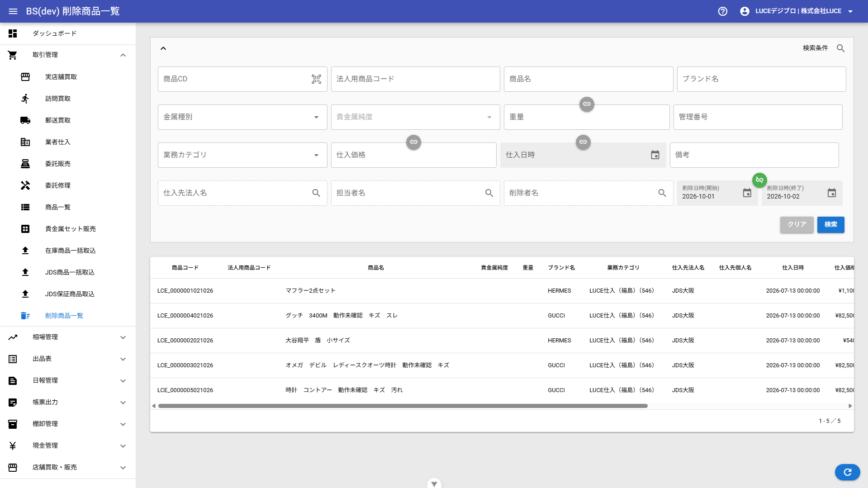Click the 委託修理 tools icon
Image resolution: width=868 pixels, height=488 pixels.
(x=25, y=185)
